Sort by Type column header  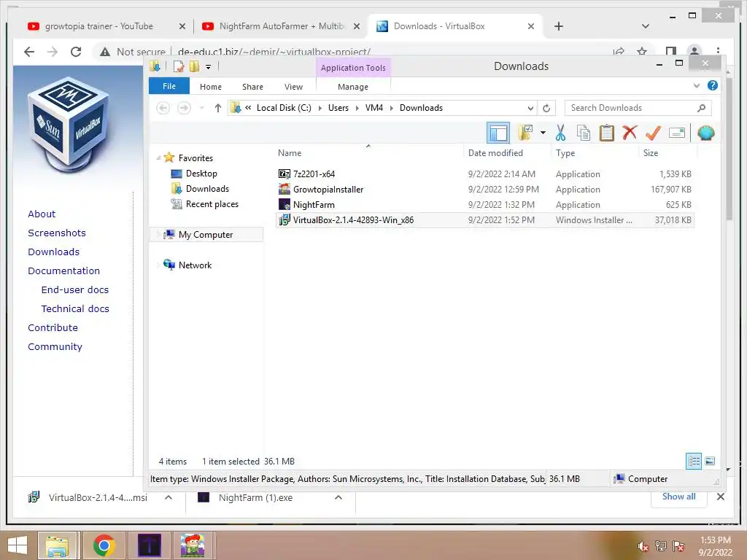(565, 153)
